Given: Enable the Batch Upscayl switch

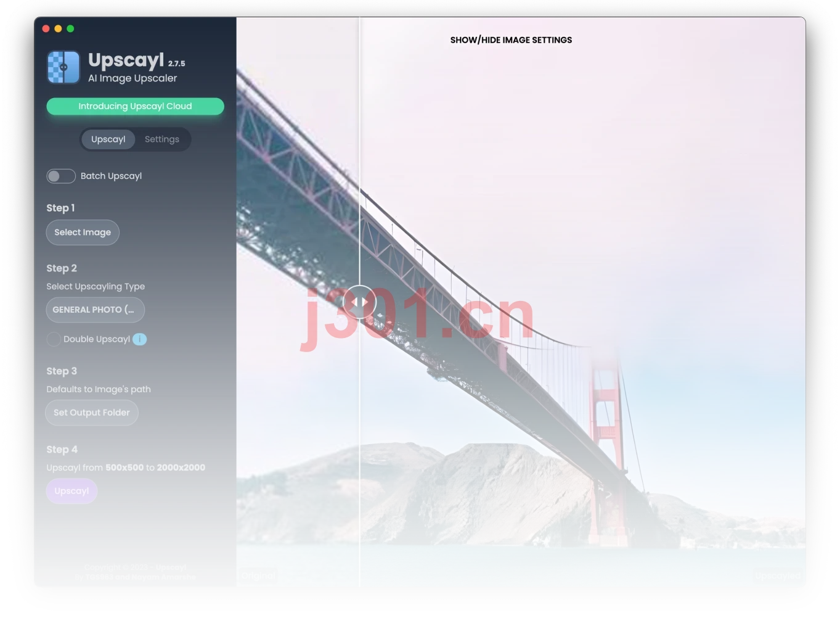Looking at the screenshot, I should [x=61, y=176].
